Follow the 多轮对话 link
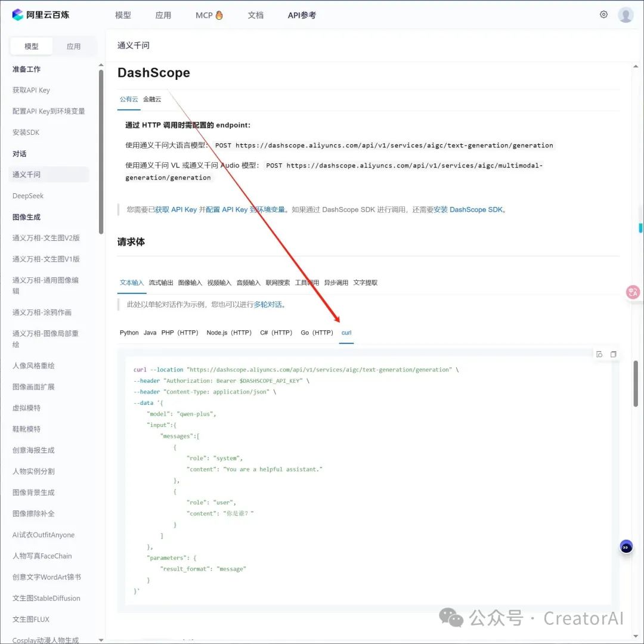 click(x=268, y=304)
